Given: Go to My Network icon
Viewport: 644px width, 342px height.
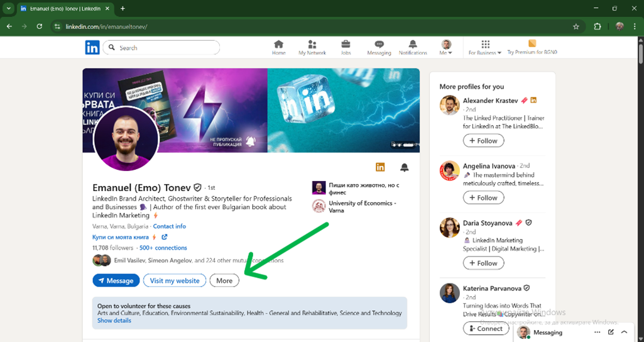Looking at the screenshot, I should click(x=312, y=45).
